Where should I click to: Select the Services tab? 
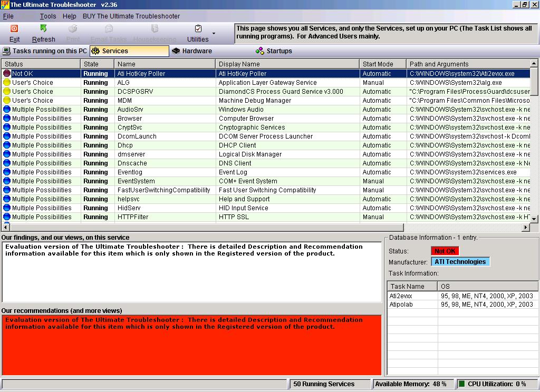point(130,51)
